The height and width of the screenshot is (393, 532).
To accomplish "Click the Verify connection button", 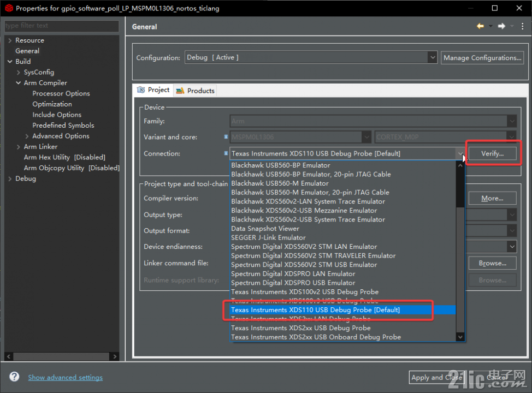I will 492,153.
